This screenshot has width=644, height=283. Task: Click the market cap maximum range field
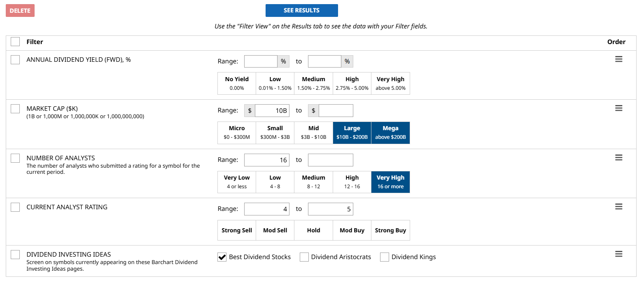336,111
